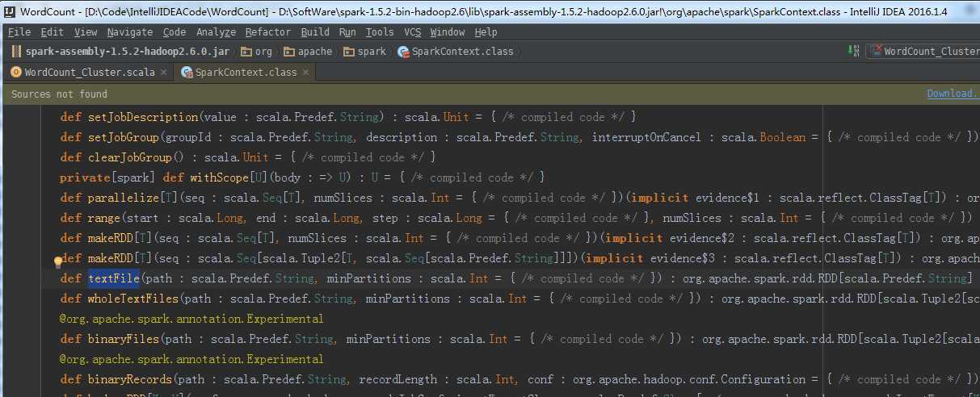Switch to SparkContext.class tab
Viewport: 980px width, 397px height.
pos(246,72)
